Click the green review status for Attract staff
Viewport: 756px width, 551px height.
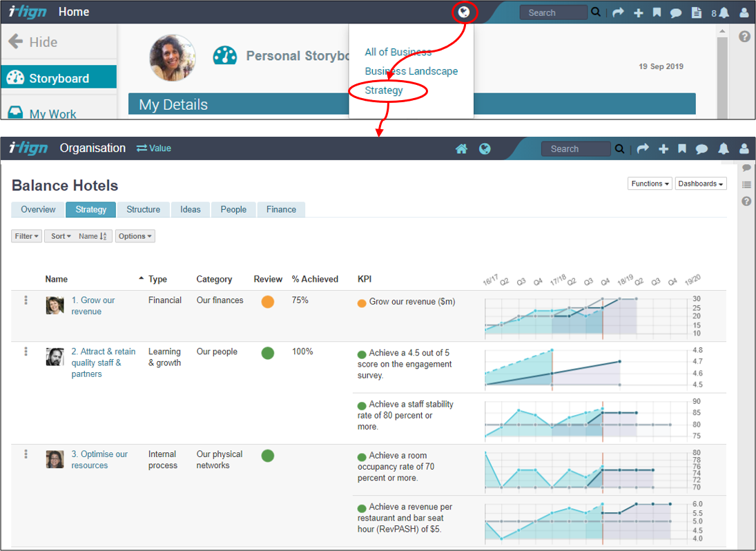268,353
